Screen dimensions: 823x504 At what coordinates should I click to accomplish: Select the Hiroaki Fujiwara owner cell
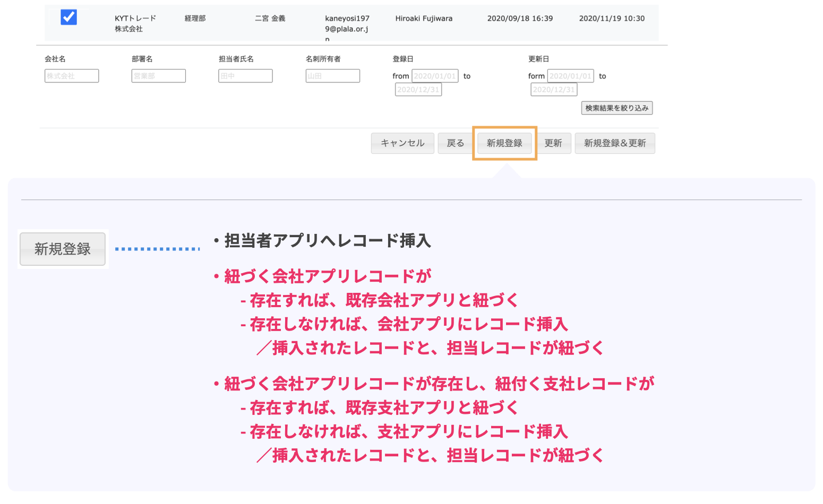(424, 19)
